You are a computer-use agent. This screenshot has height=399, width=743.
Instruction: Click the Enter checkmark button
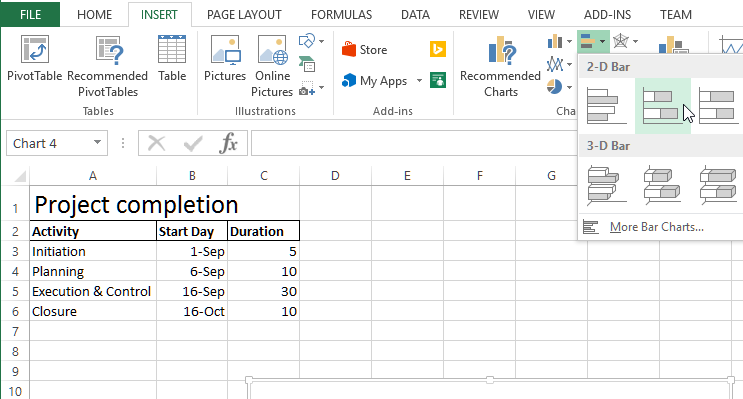coord(192,143)
